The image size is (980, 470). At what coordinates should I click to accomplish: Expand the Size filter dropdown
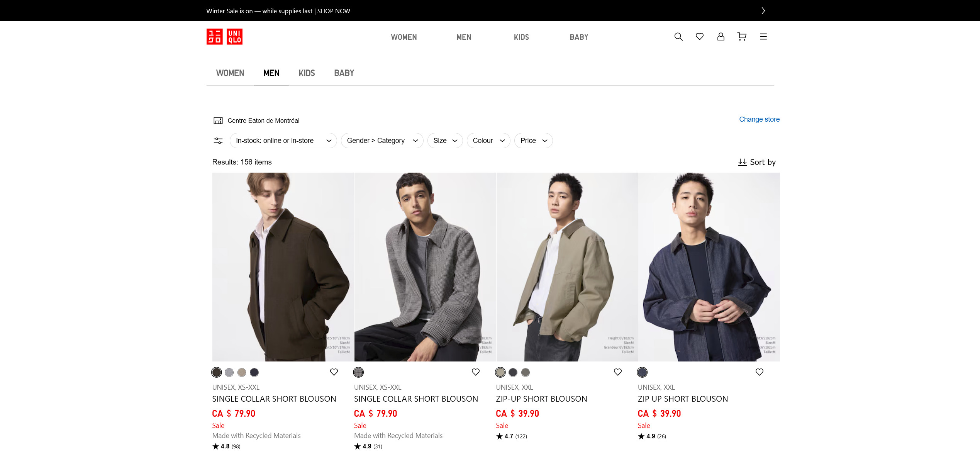tap(445, 141)
